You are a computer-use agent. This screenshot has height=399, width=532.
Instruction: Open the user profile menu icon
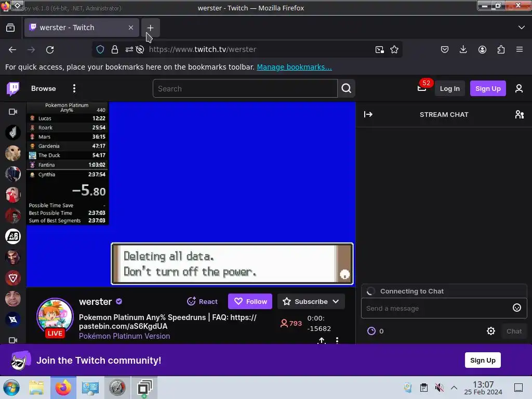tap(519, 88)
